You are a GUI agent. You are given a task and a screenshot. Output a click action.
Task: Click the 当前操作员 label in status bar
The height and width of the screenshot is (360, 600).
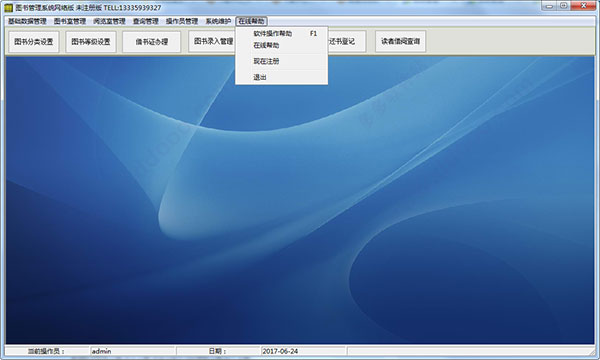47,351
